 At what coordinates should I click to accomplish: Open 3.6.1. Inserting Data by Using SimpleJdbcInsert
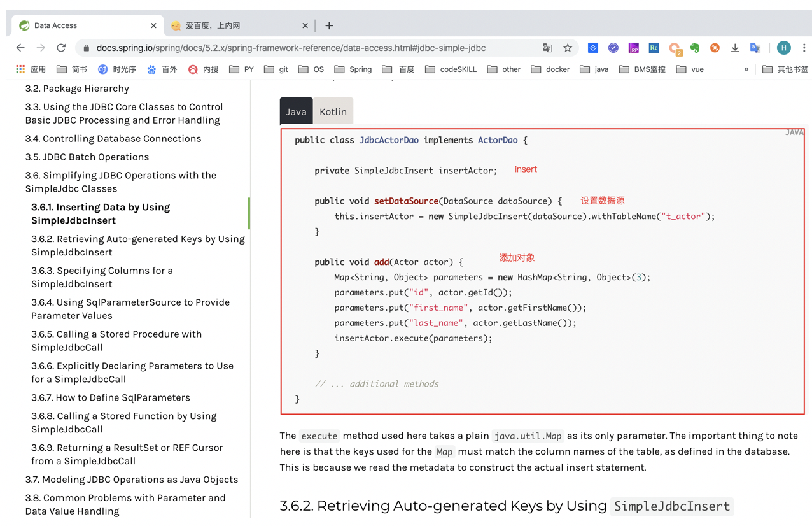pyautogui.click(x=101, y=214)
